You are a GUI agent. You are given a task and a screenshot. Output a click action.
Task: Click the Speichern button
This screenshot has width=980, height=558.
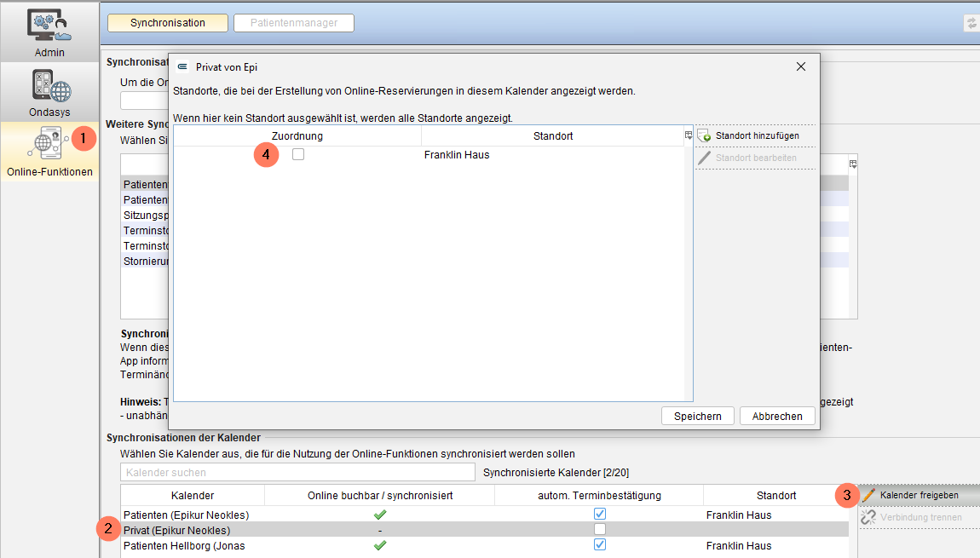click(x=697, y=416)
